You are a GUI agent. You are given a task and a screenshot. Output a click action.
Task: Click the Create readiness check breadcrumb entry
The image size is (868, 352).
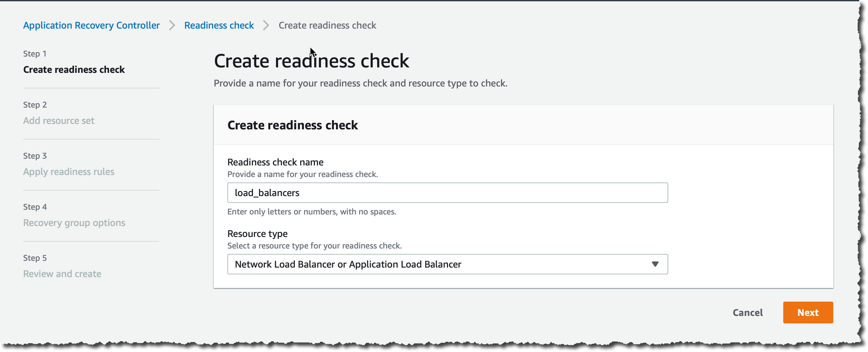tap(327, 25)
